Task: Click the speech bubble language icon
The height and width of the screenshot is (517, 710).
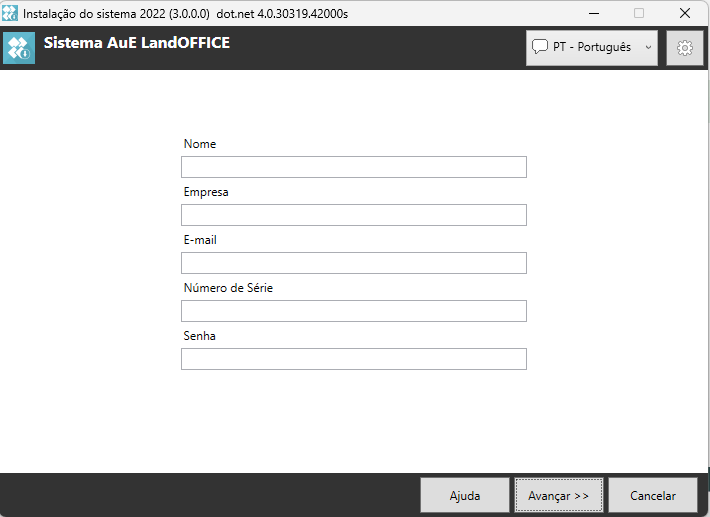Action: coord(540,47)
